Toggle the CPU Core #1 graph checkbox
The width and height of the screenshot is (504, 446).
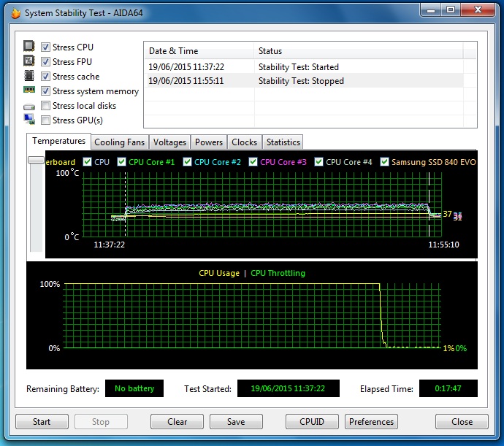pos(121,162)
